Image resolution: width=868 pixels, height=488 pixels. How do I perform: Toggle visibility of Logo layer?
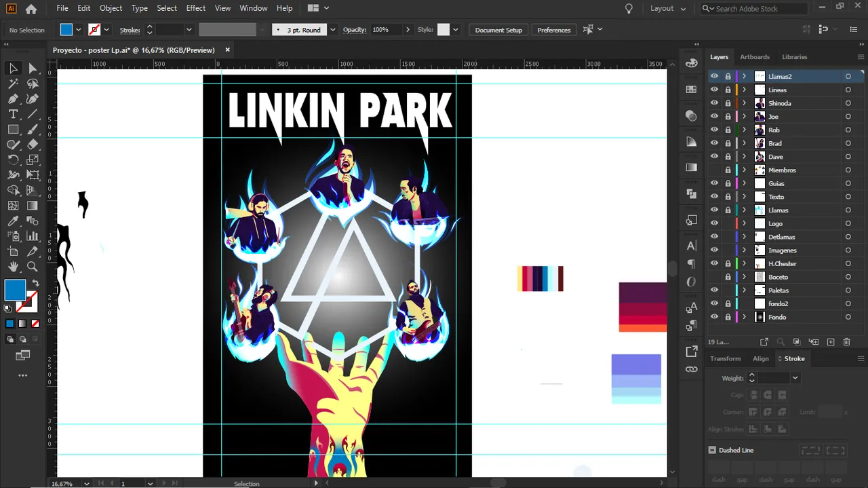click(x=714, y=223)
